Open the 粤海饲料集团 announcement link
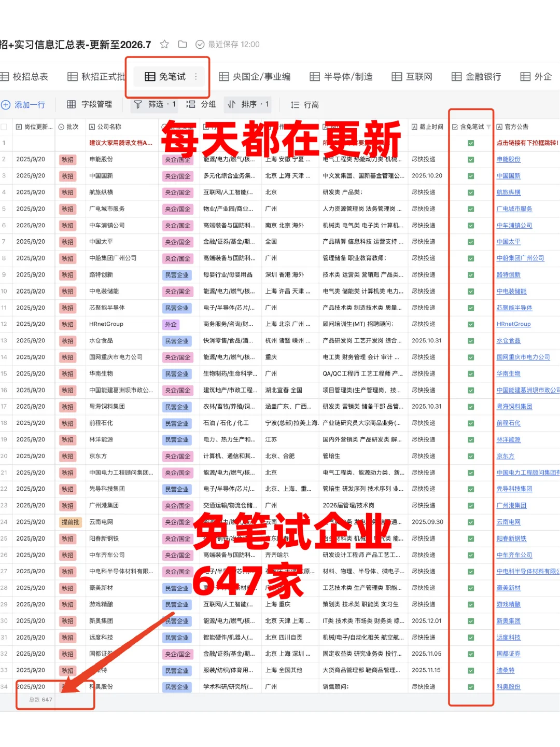560x747 pixels. 514,407
